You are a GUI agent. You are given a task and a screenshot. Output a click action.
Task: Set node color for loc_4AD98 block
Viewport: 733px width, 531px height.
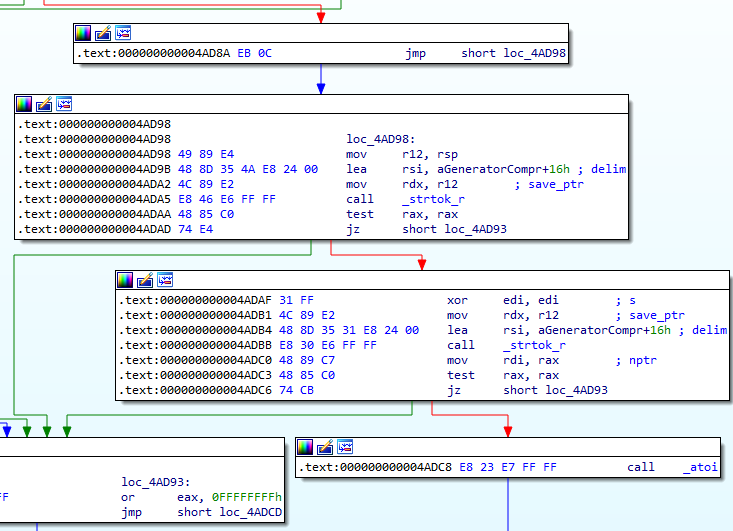(x=25, y=103)
